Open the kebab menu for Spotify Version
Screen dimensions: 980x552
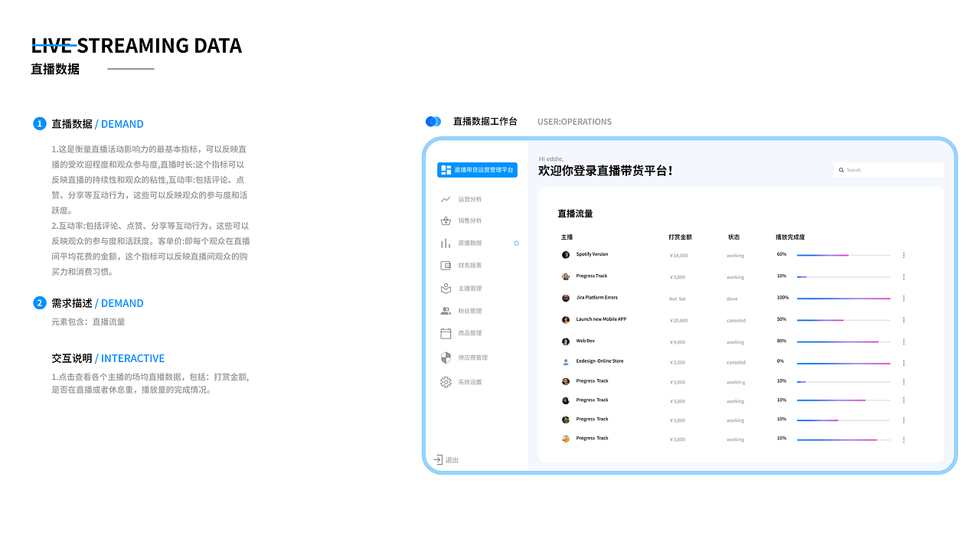(903, 254)
